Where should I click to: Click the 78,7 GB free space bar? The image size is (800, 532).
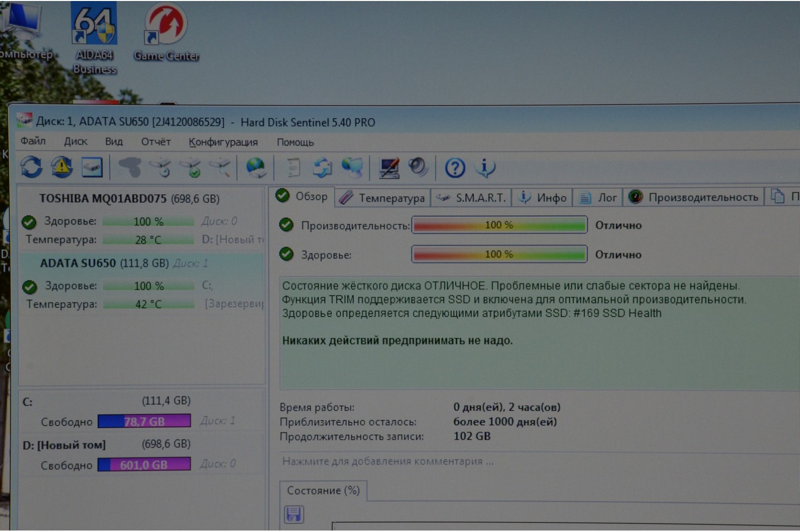(x=144, y=421)
